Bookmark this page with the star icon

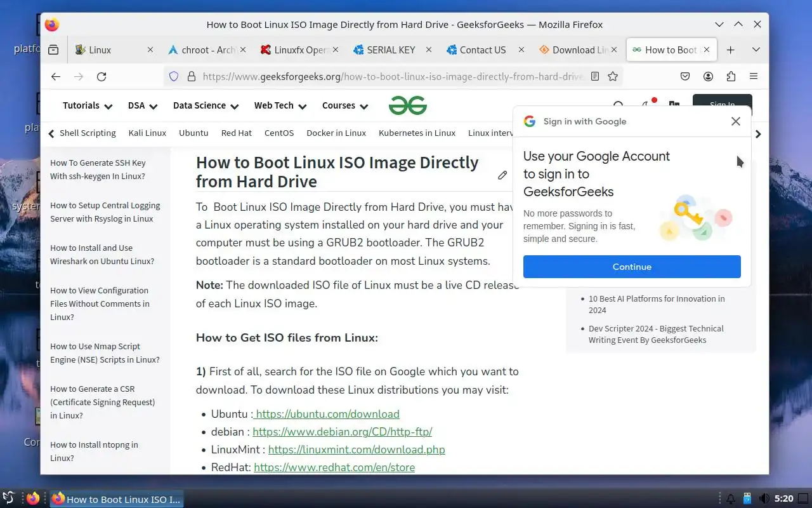click(613, 76)
